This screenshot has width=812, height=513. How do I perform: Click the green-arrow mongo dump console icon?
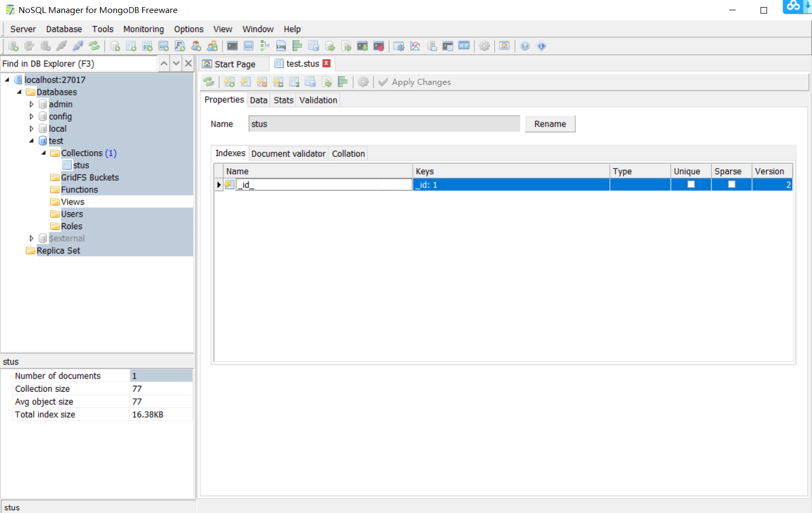pyautogui.click(x=362, y=46)
